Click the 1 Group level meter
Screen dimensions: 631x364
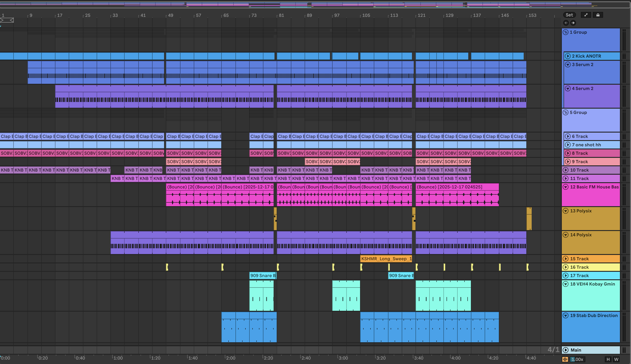pos(624,40)
